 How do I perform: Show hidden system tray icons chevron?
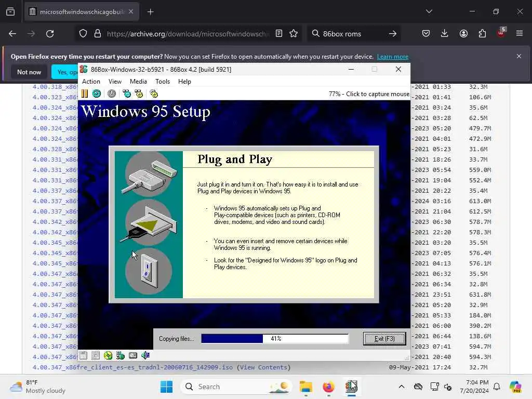point(402,387)
